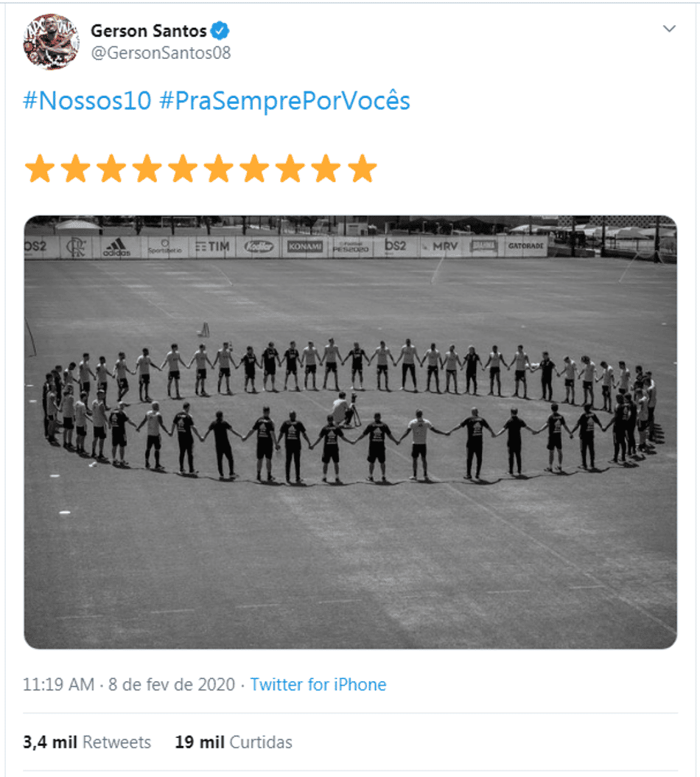The height and width of the screenshot is (777, 700).
Task: Click the photographer kneeling inside the circle
Action: pos(346,410)
